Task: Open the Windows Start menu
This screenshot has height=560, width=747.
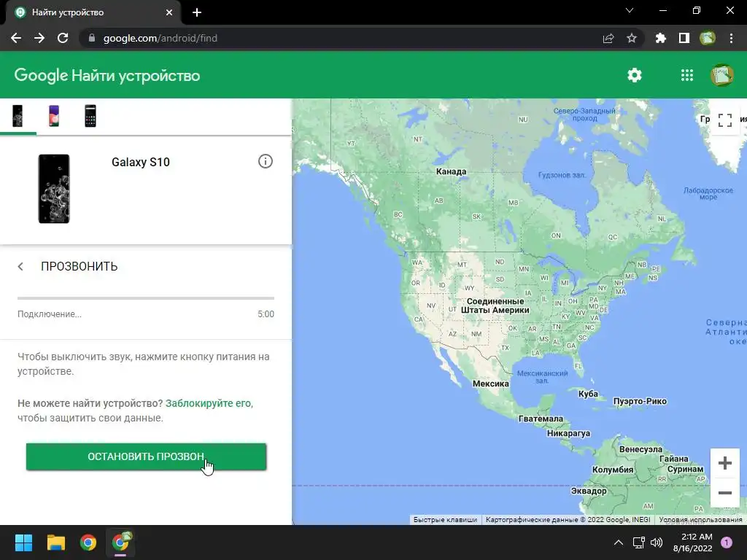Action: click(23, 542)
